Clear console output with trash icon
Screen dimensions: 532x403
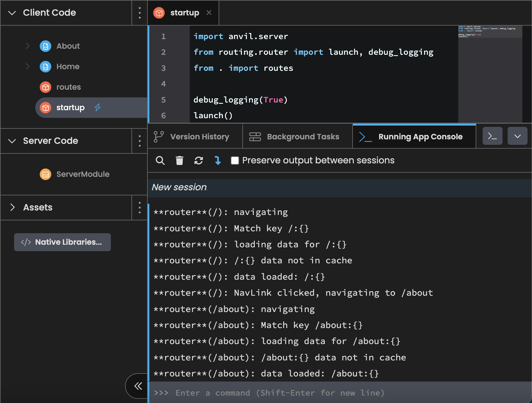(179, 160)
